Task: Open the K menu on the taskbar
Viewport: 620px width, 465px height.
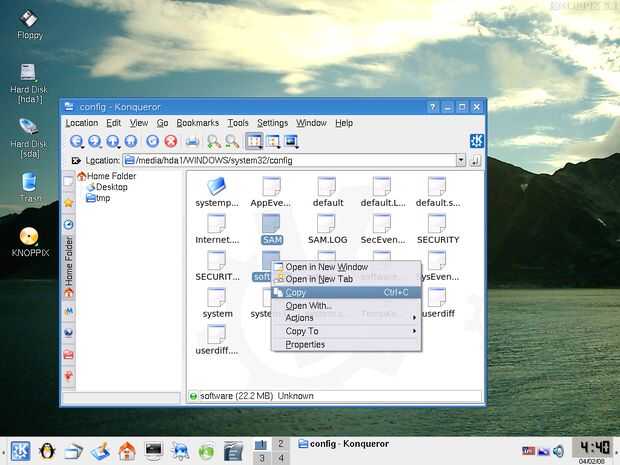Action: (x=18, y=451)
